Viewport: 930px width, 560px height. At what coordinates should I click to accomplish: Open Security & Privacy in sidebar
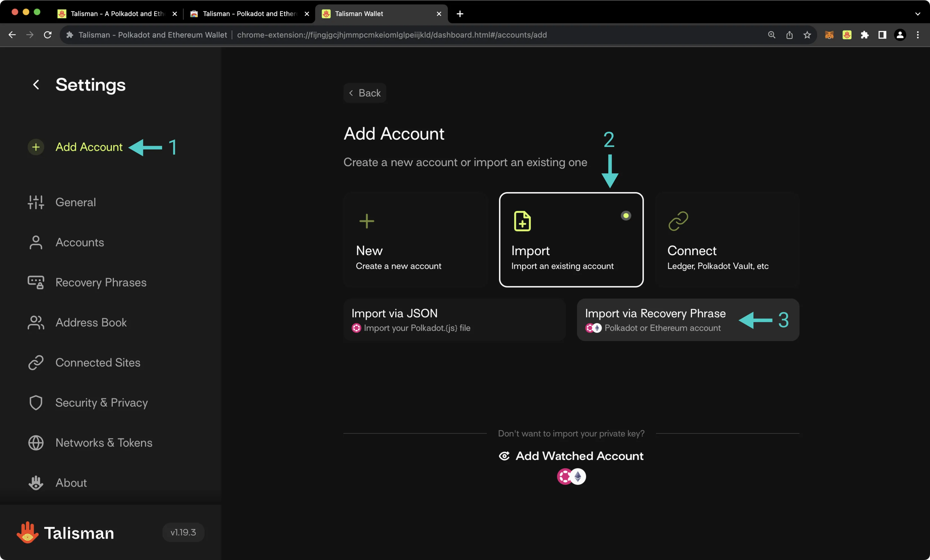tap(102, 403)
